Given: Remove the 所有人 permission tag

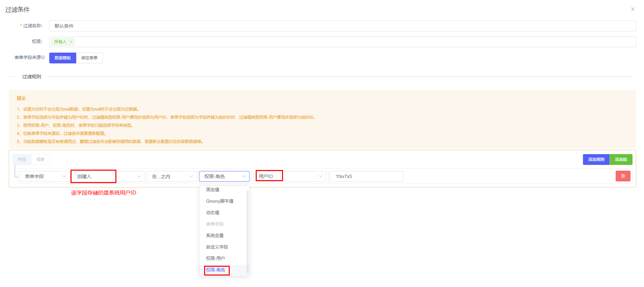Looking at the screenshot, I should 71,42.
